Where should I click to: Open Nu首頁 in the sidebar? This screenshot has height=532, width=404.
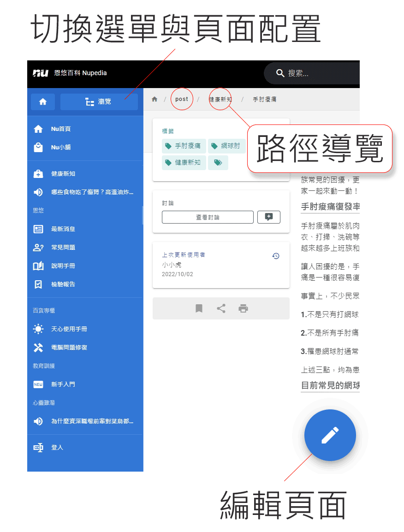tap(61, 129)
